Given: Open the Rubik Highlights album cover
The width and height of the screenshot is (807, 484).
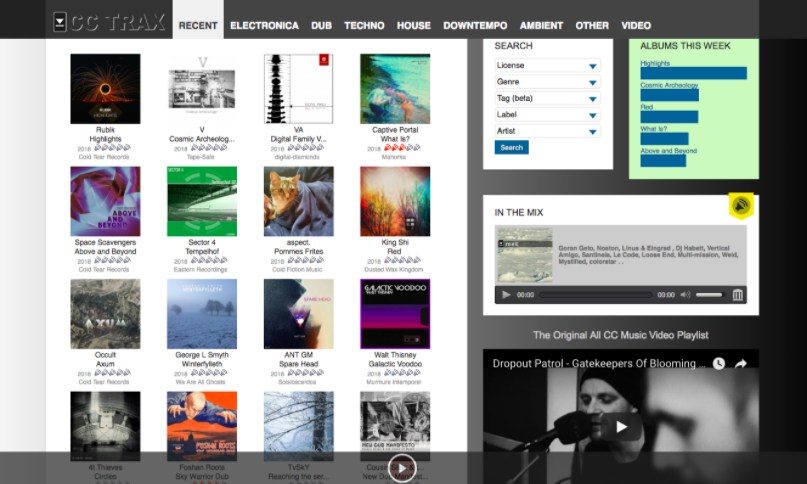Looking at the screenshot, I should [105, 89].
